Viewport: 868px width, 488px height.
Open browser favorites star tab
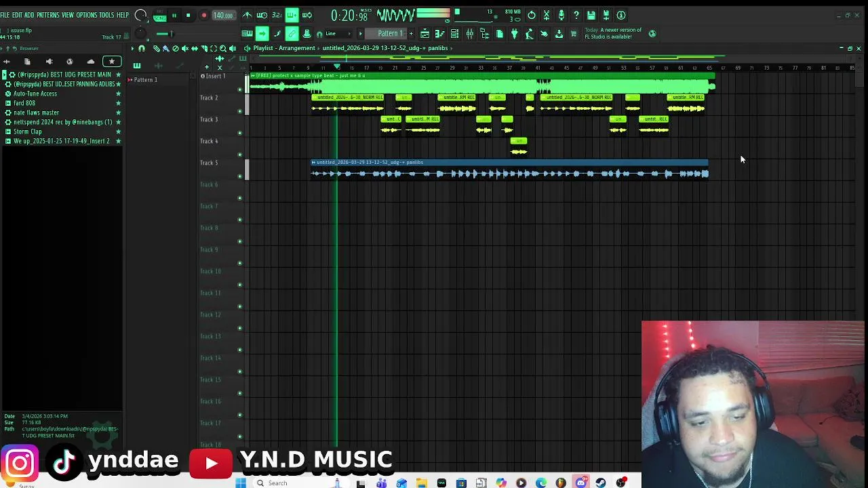[x=112, y=62]
